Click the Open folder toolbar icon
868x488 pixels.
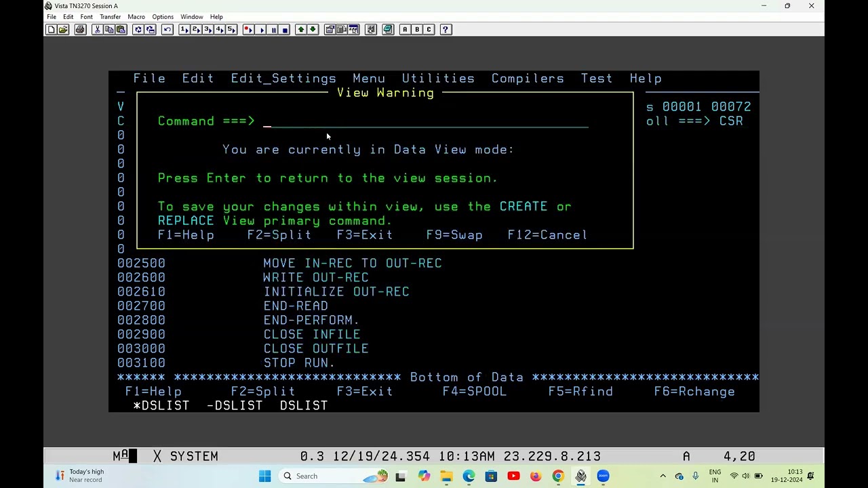click(x=62, y=30)
